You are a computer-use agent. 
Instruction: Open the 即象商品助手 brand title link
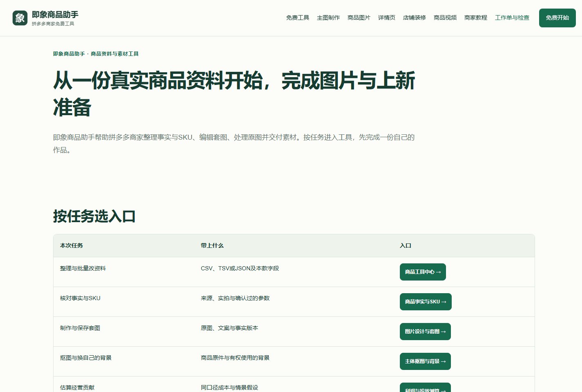tap(55, 14)
